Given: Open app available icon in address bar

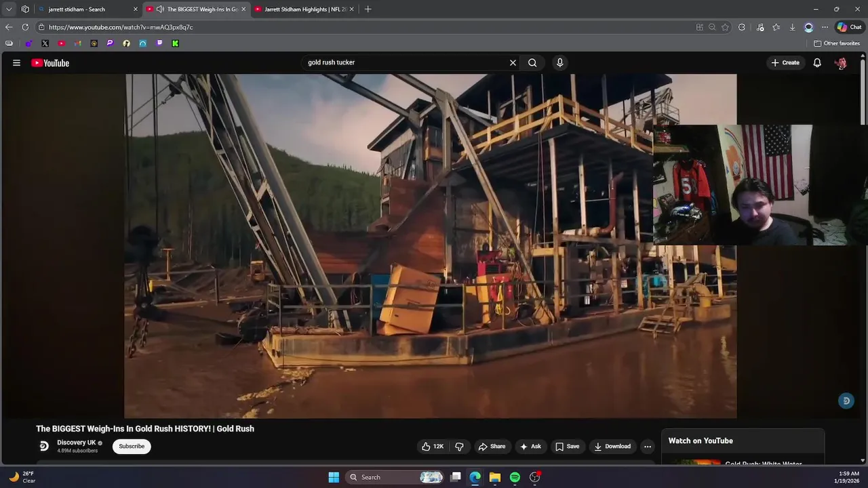Looking at the screenshot, I should click(x=699, y=27).
